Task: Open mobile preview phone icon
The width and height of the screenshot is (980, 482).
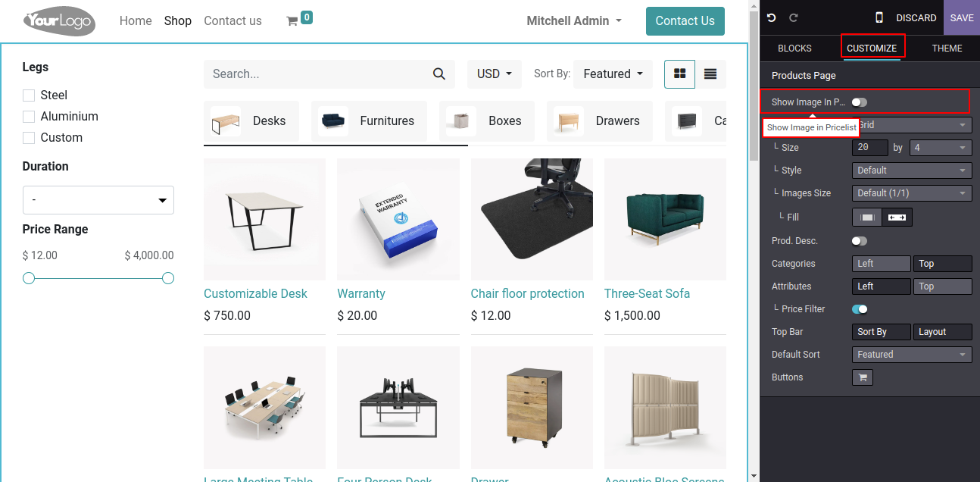Action: click(879, 17)
